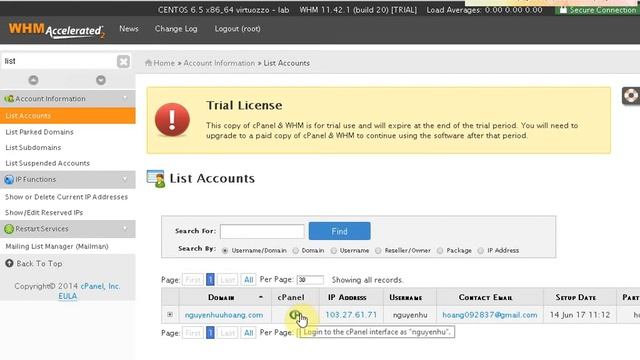Image resolution: width=640 pixels, height=360 pixels.
Task: Sort by the Username column header
Action: (406, 298)
